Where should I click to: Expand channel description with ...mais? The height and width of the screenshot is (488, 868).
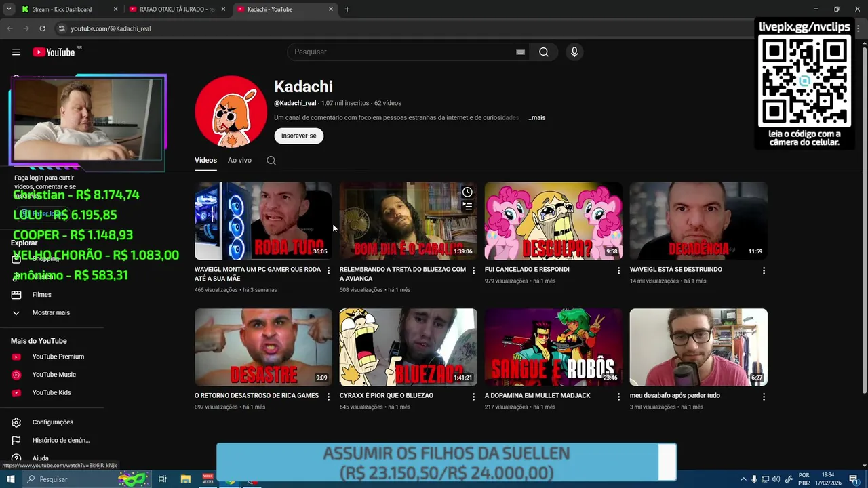536,118
